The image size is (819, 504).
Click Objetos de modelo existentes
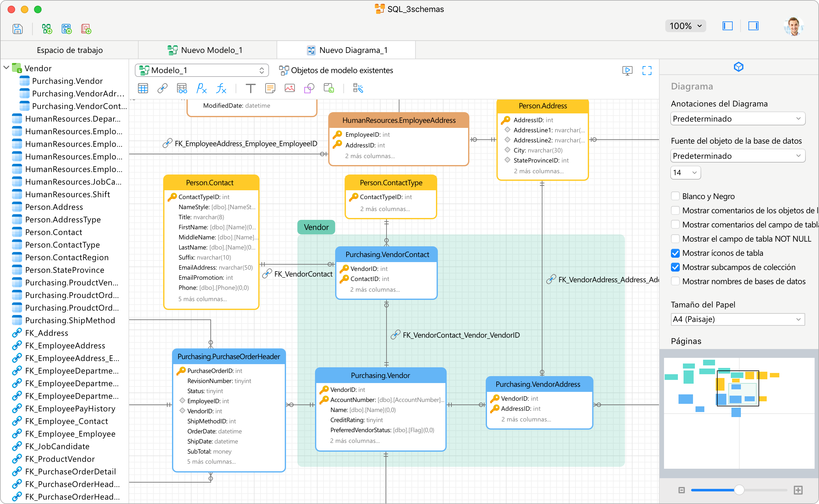pos(336,70)
